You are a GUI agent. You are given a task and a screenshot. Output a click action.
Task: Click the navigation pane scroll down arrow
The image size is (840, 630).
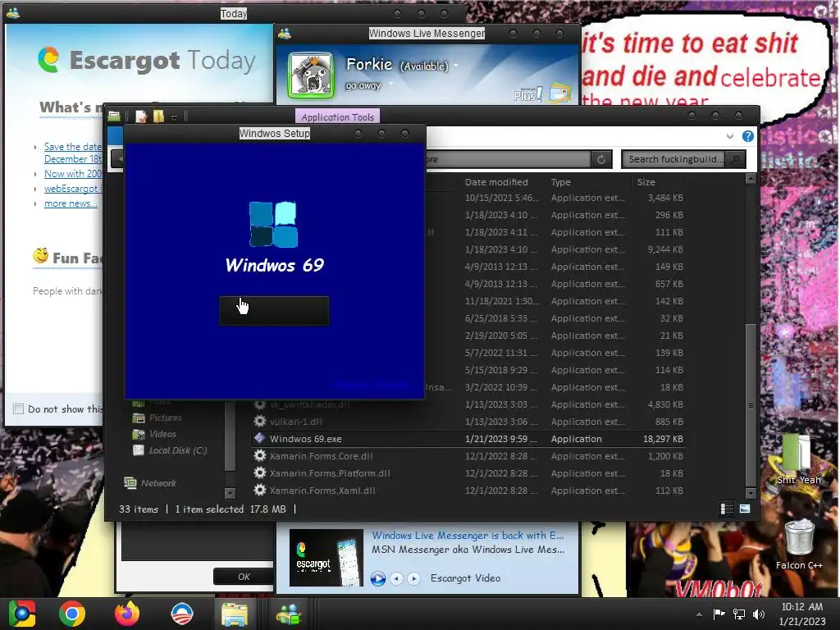click(x=230, y=492)
